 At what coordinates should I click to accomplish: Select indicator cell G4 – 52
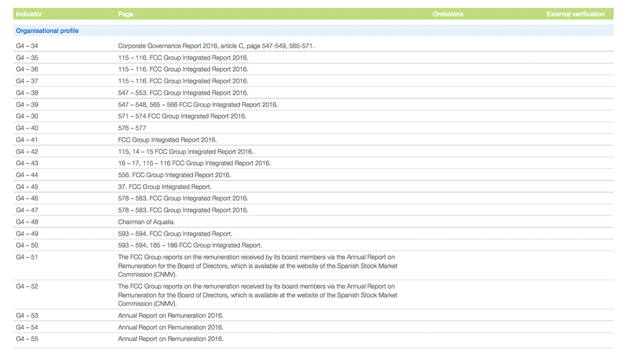[x=27, y=286]
